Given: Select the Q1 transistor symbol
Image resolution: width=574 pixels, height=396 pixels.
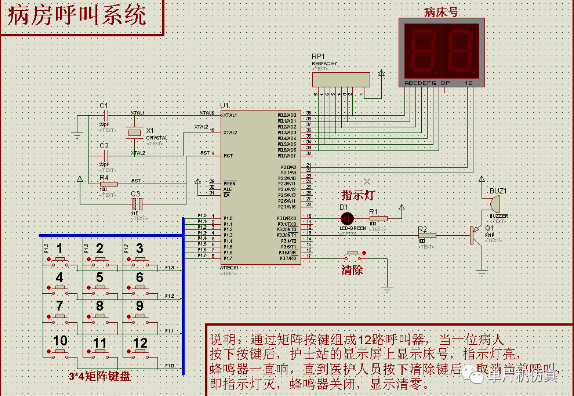Looking at the screenshot, I should (x=476, y=235).
